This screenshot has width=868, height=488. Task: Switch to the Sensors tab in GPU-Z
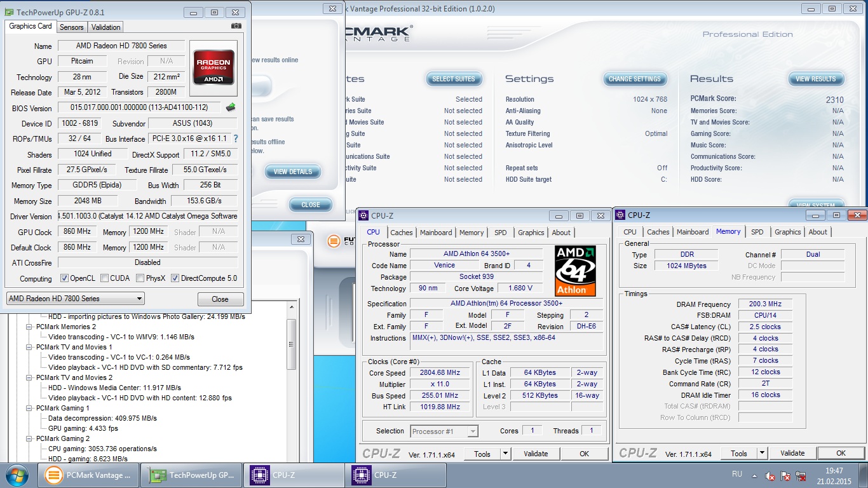point(72,27)
